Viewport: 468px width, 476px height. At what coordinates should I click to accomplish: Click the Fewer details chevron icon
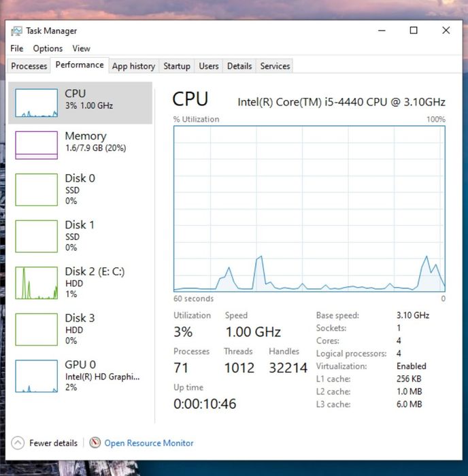pyautogui.click(x=18, y=443)
